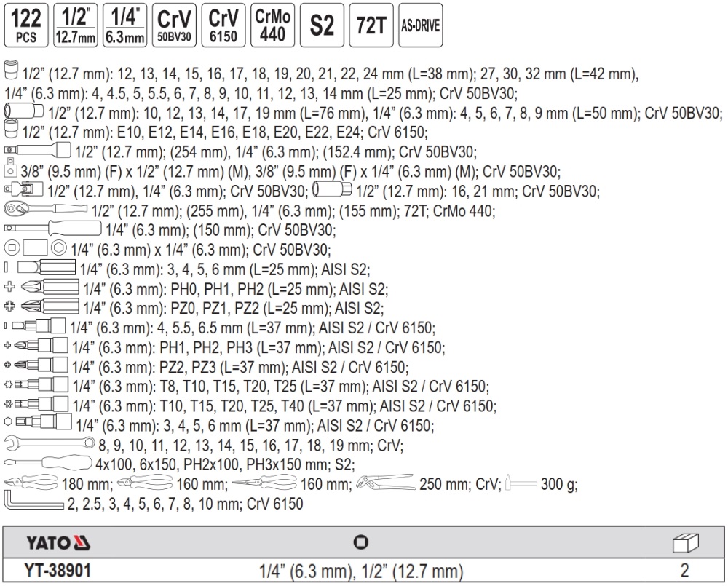Click the combination wrench icon
728x586 pixels.
[x=48, y=444]
